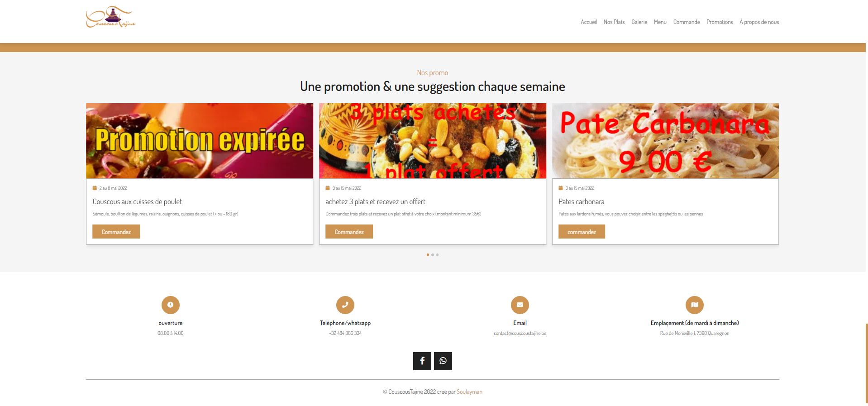Click calendar icon beside 2 au 8 mai 2022
Viewport: 868px width, 406px height.
[95, 188]
